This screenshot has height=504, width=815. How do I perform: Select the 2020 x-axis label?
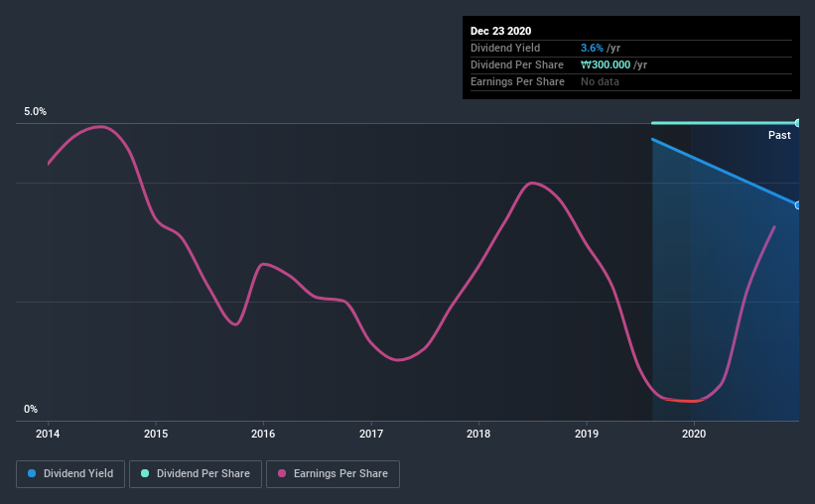coord(694,434)
